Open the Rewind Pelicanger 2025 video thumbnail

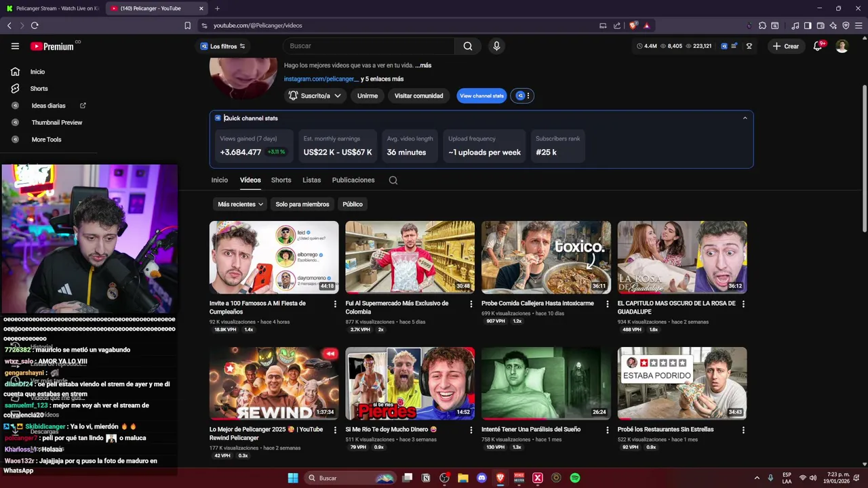[274, 384]
